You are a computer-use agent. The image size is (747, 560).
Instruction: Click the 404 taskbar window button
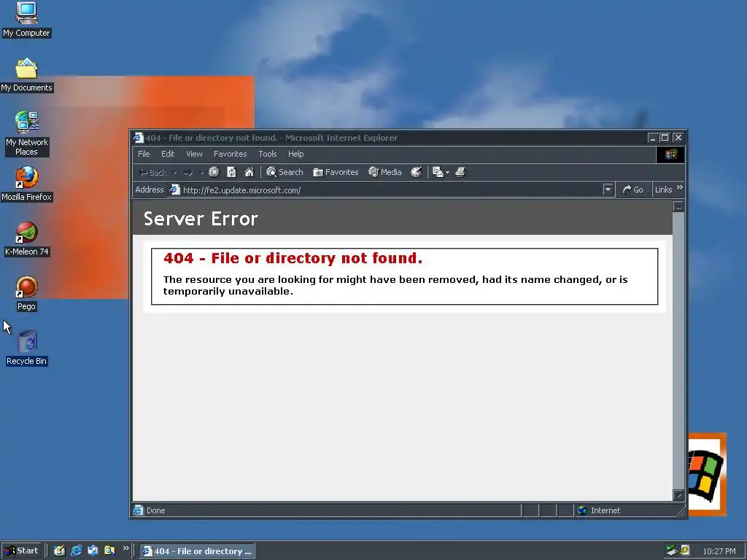point(197,551)
